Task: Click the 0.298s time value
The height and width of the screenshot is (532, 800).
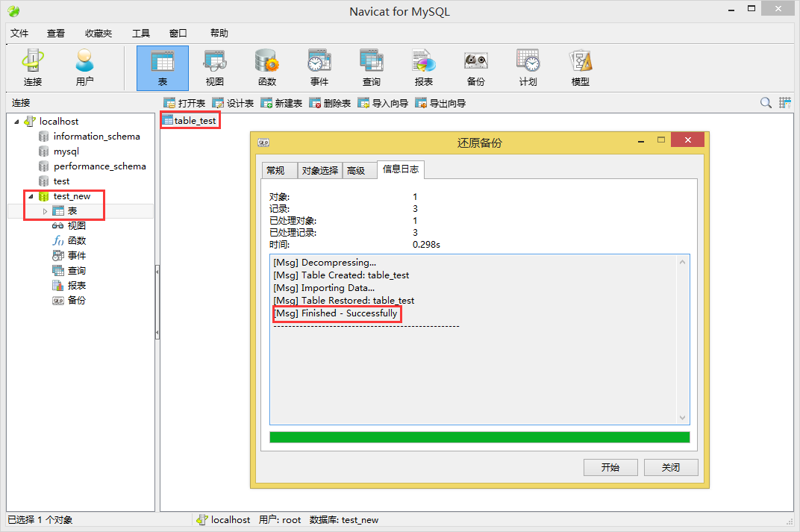Action: click(427, 244)
